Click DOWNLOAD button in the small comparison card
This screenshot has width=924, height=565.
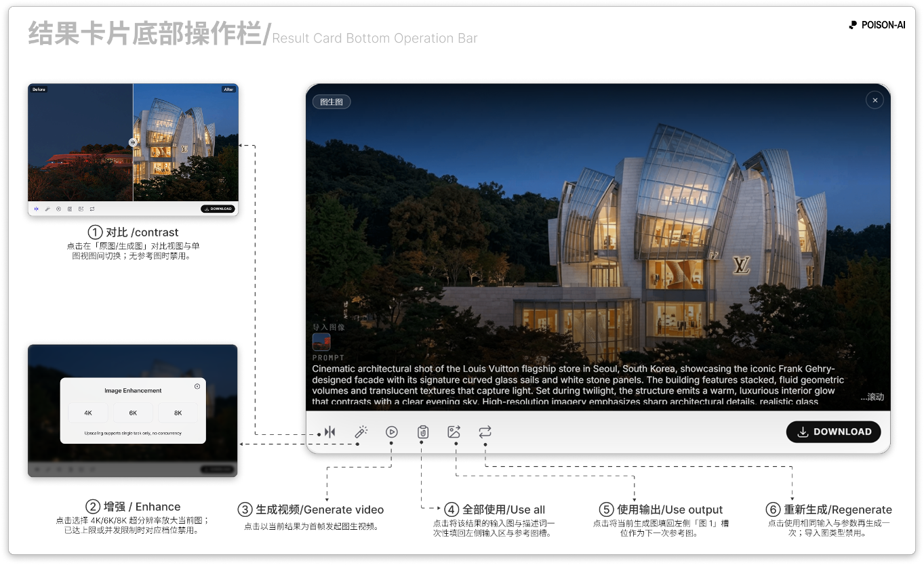point(218,209)
